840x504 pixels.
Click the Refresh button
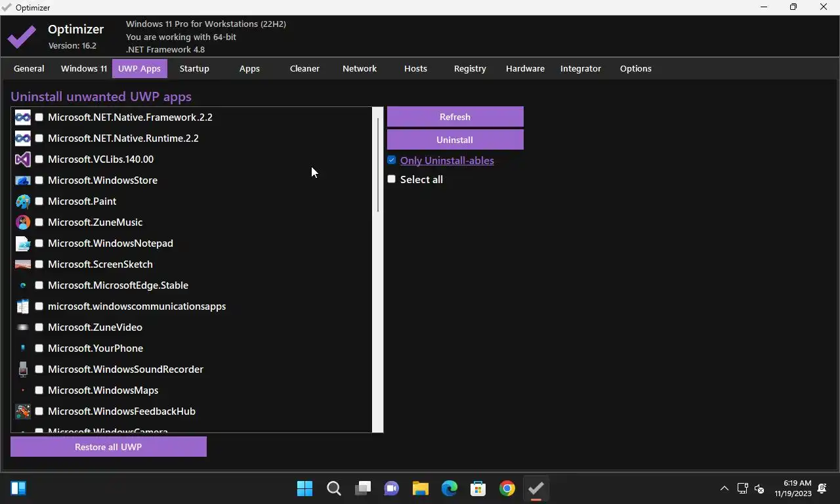[455, 117]
